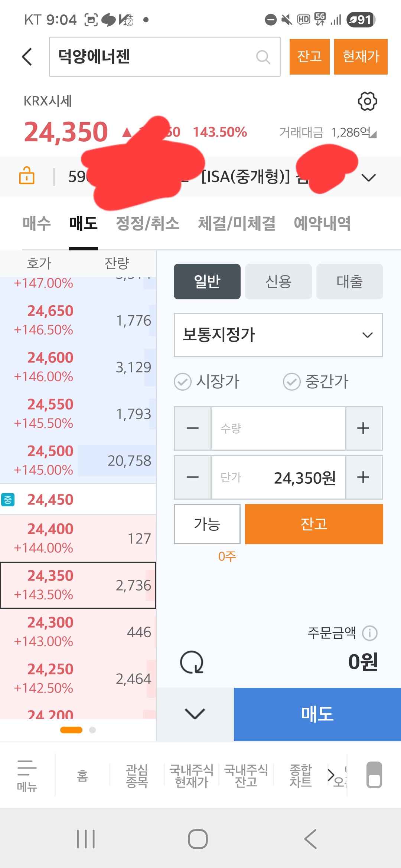This screenshot has height=868, width=401.
Task: Tap the back arrow beside search box
Action: coord(27,57)
